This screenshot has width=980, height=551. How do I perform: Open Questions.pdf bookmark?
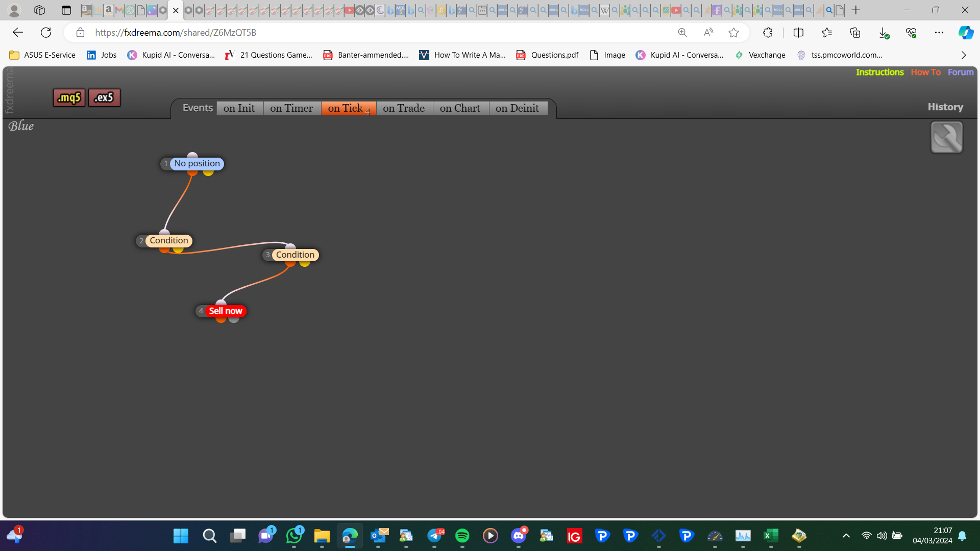[x=547, y=55]
